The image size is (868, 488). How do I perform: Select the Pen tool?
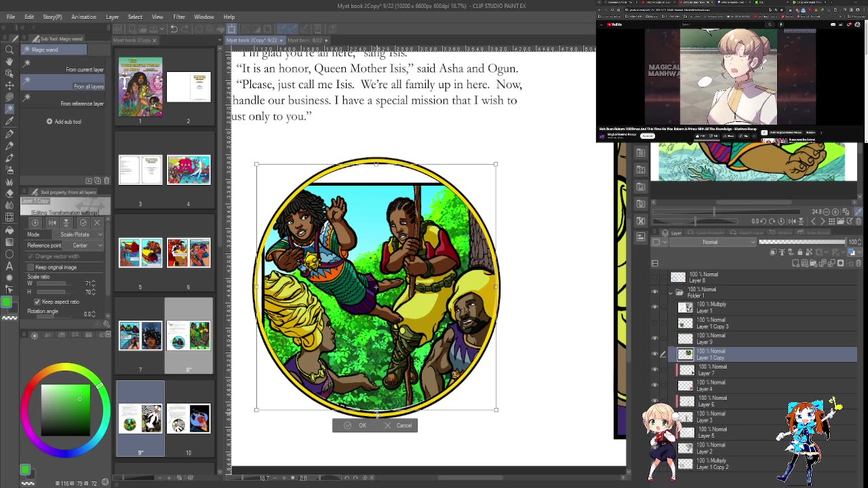tap(9, 134)
